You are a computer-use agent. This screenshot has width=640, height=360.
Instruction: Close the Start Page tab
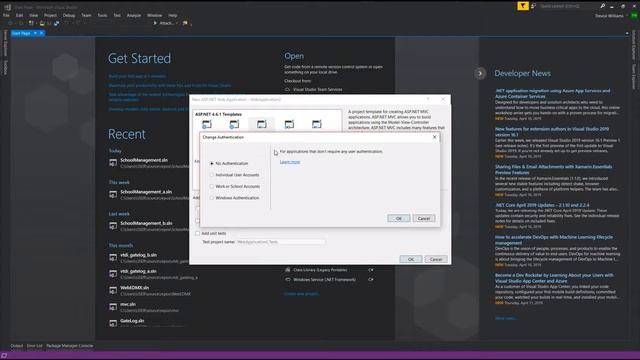click(x=41, y=33)
